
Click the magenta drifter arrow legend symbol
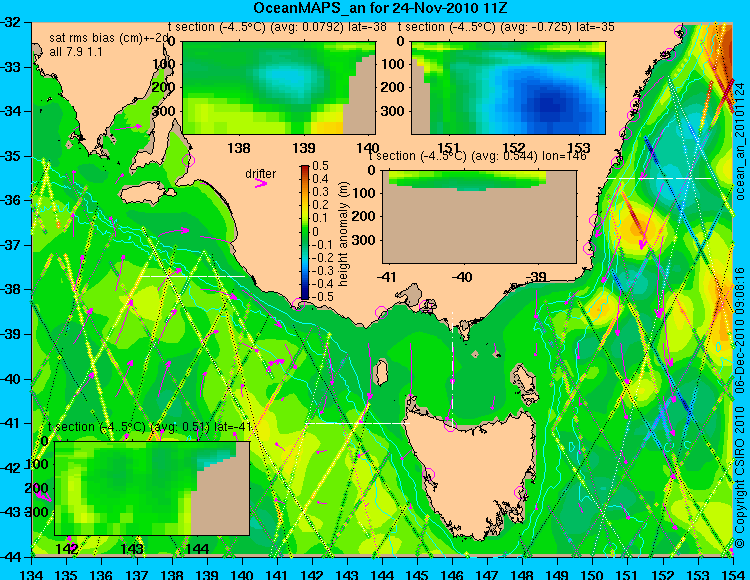(x=261, y=183)
